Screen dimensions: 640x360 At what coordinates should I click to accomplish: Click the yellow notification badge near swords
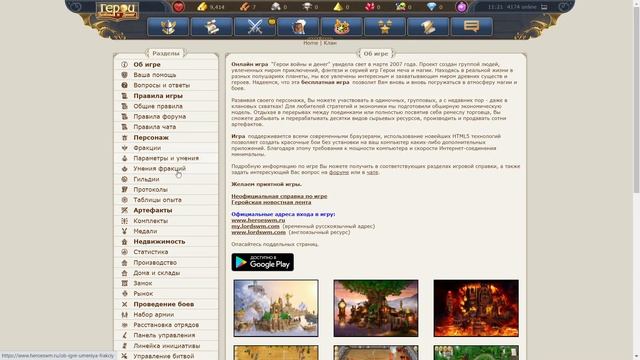point(272,22)
